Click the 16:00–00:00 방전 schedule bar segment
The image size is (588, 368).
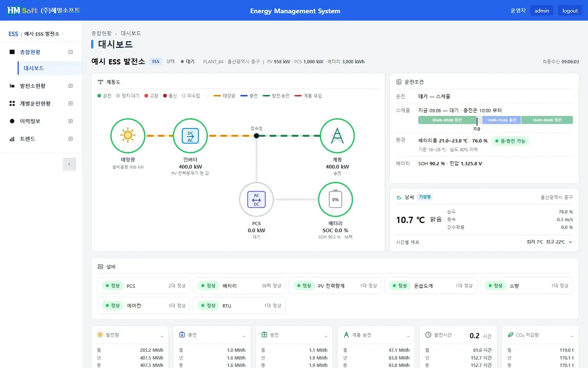pos(547,120)
